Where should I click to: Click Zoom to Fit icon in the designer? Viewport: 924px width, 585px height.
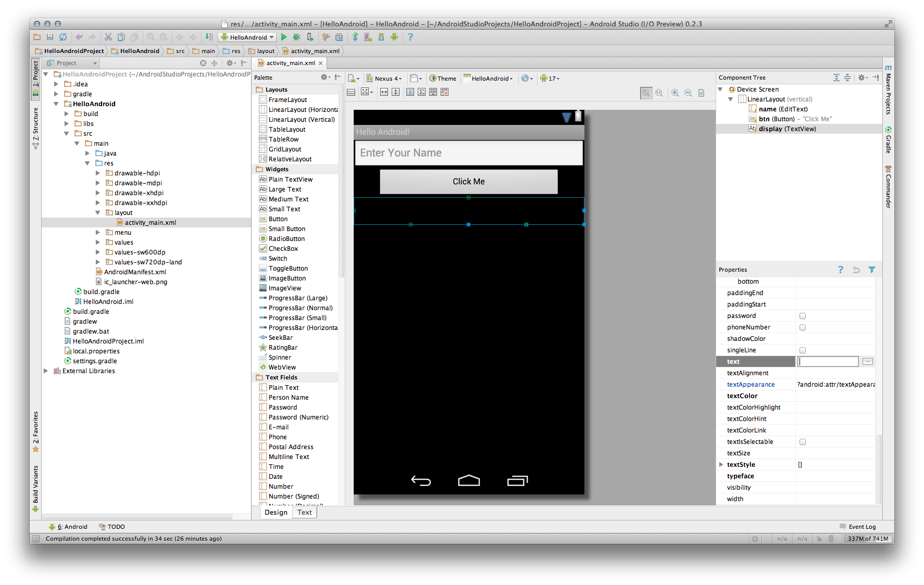[x=646, y=93]
